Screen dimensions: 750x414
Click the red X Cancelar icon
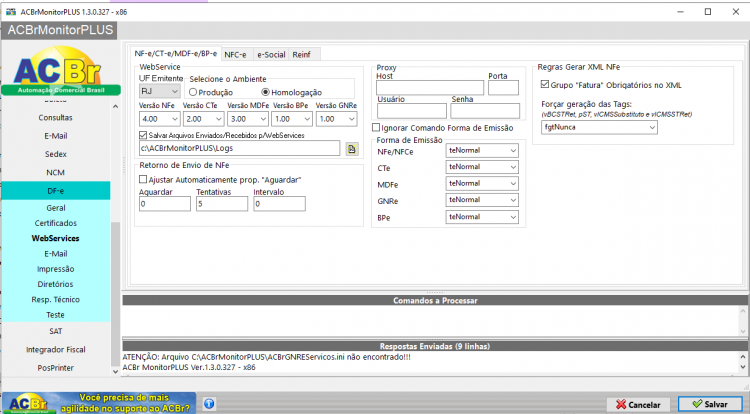(621, 404)
